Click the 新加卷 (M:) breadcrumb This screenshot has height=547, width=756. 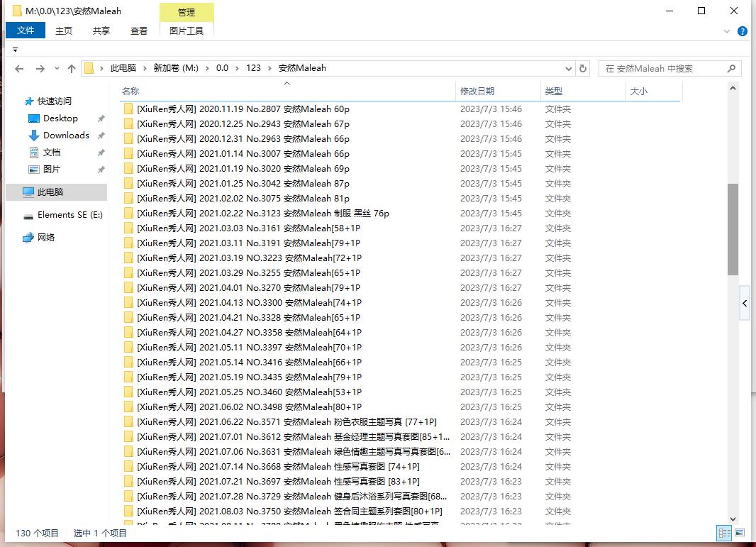point(176,68)
